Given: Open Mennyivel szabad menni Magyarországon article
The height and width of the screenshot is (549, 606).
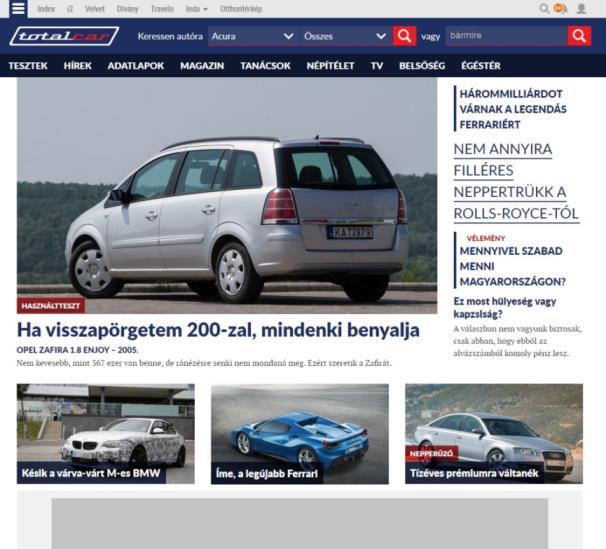Looking at the screenshot, I should [x=512, y=266].
